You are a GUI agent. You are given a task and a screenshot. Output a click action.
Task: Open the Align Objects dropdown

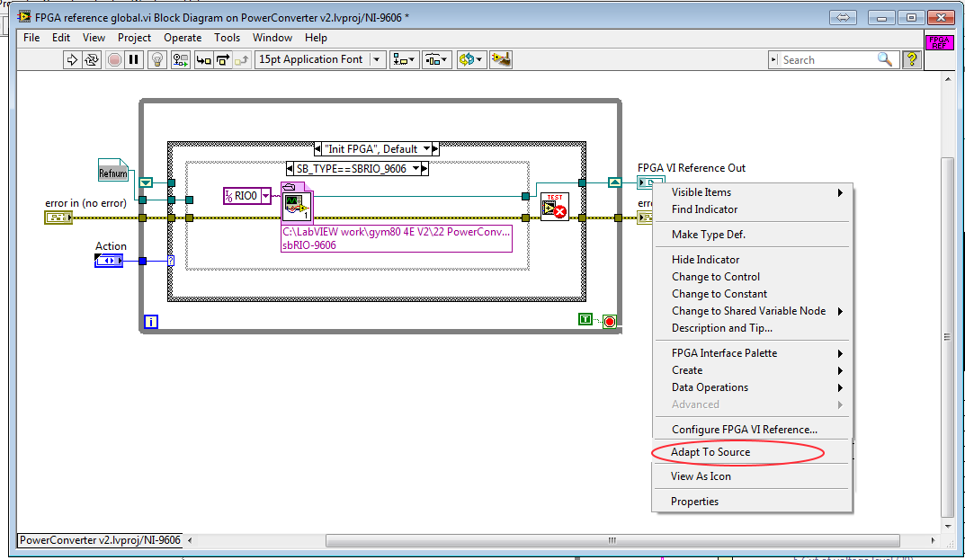(405, 60)
